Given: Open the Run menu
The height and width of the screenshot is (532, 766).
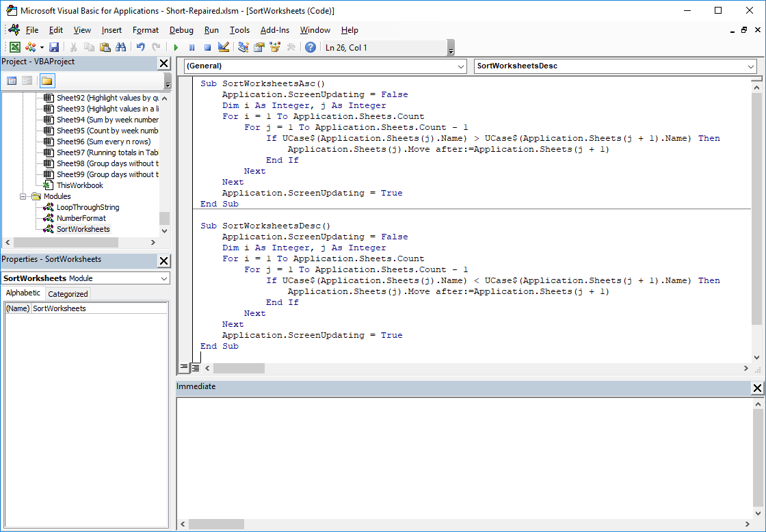Looking at the screenshot, I should 211,30.
